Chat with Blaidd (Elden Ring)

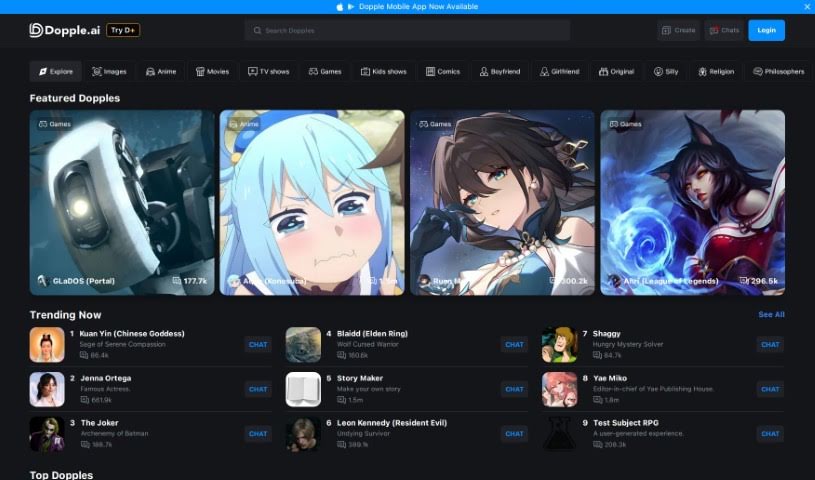click(x=514, y=345)
